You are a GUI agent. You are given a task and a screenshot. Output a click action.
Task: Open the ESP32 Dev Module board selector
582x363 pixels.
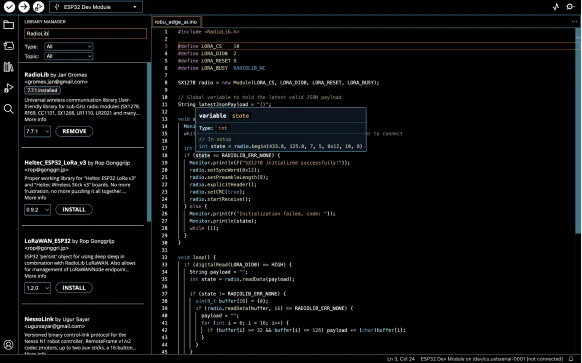pyautogui.click(x=96, y=7)
